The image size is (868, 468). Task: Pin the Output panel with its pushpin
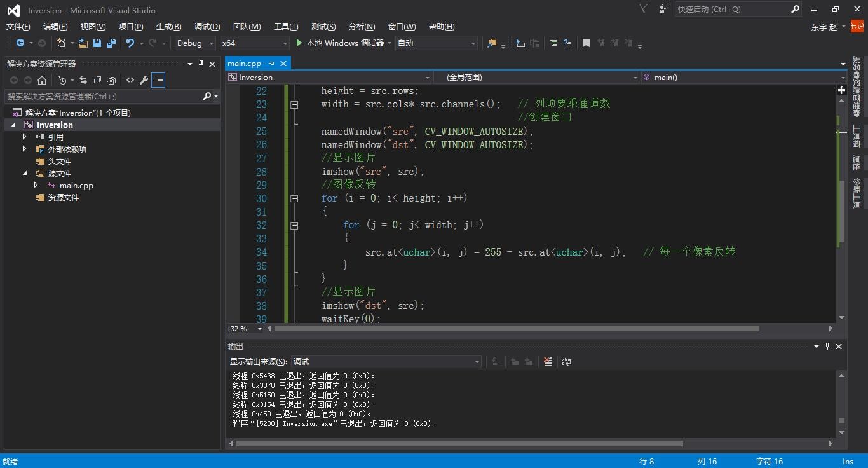pyautogui.click(x=827, y=346)
